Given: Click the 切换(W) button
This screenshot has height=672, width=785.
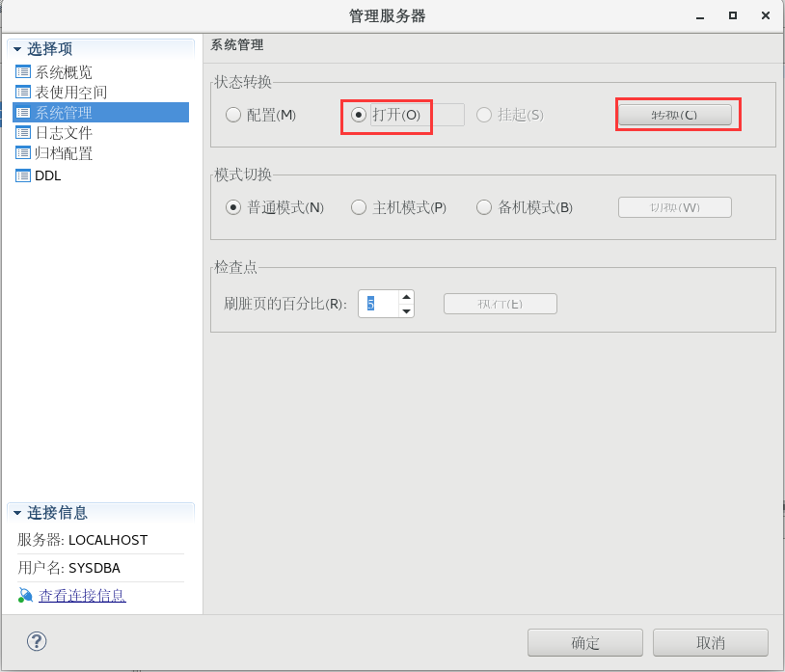Looking at the screenshot, I should [x=675, y=207].
